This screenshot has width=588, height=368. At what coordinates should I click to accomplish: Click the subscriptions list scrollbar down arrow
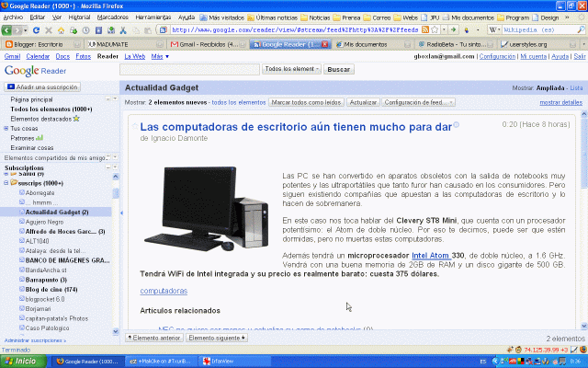pos(116,331)
